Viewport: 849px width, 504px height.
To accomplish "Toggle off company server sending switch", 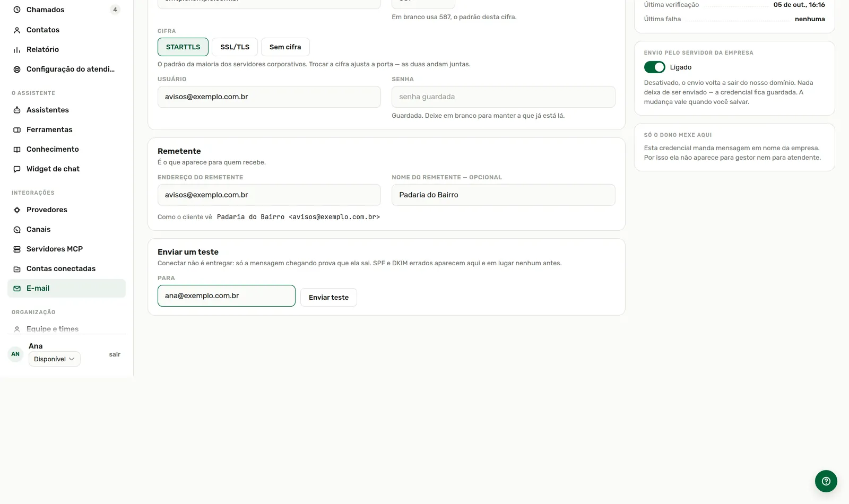I will (x=655, y=67).
